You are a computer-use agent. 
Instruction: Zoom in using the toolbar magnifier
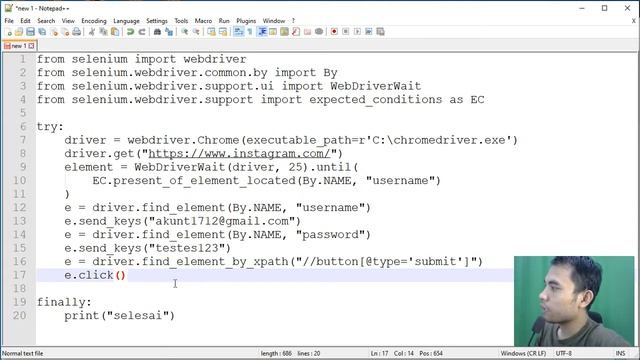tap(184, 32)
